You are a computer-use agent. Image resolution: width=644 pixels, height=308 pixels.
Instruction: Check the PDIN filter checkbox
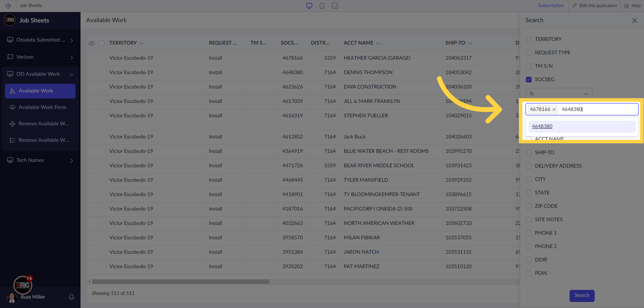tap(529, 273)
